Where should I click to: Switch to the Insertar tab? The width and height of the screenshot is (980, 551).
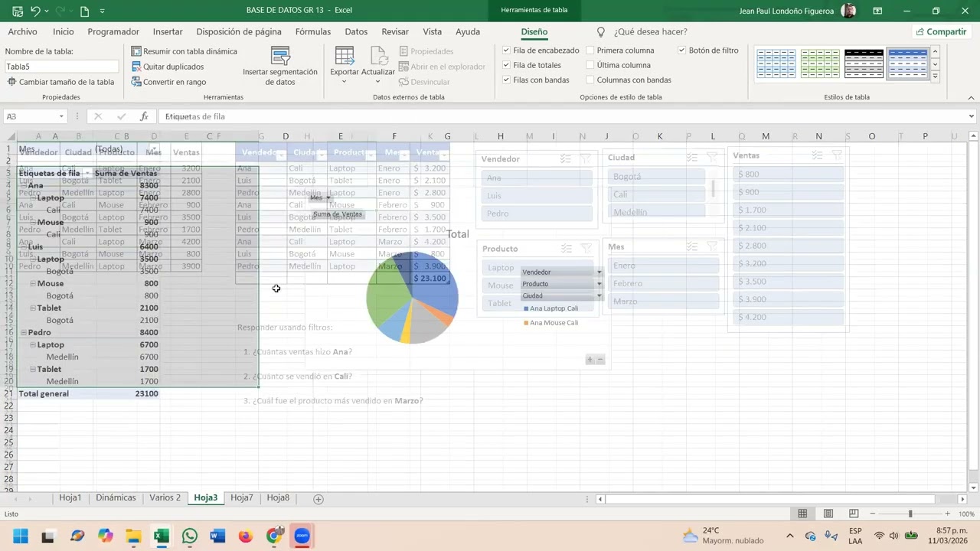tap(168, 31)
